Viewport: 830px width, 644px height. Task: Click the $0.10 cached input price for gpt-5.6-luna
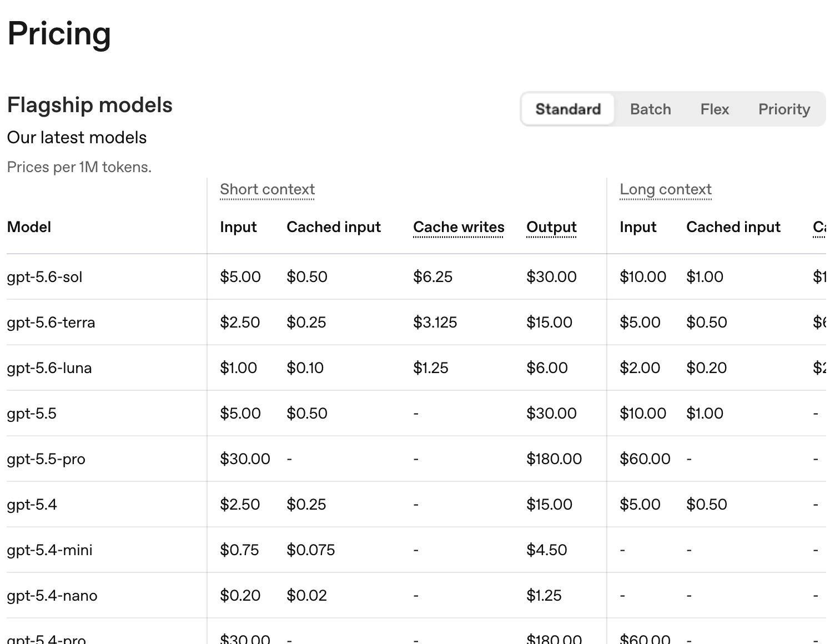[x=305, y=368]
